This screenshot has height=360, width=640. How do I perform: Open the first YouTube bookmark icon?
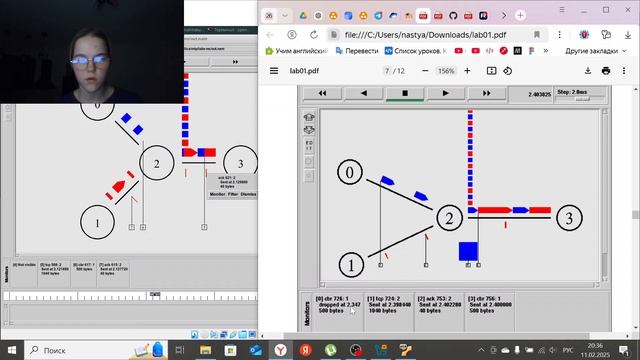459,51
